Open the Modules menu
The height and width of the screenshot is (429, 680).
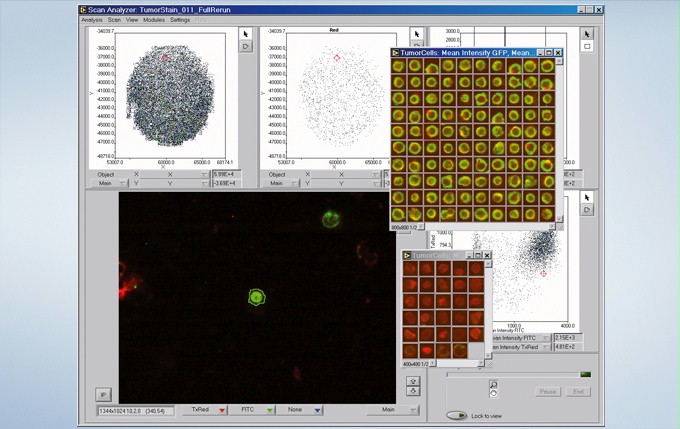click(154, 20)
